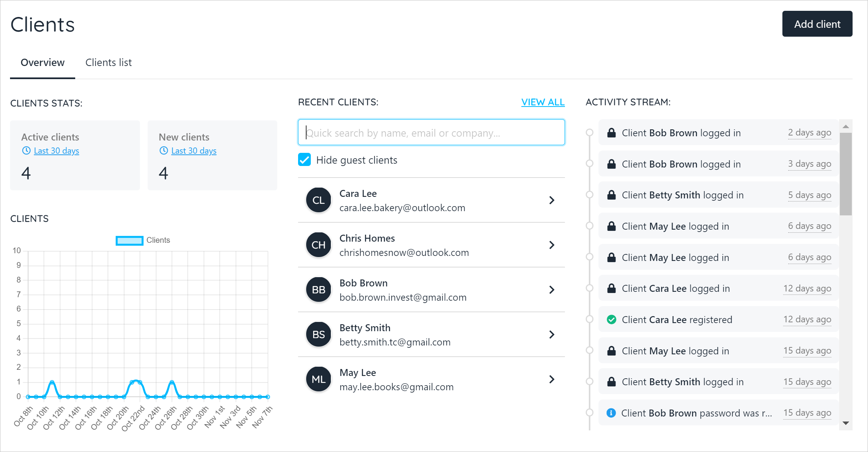
Task: Change Active clients Last 30 days range
Action: click(56, 151)
